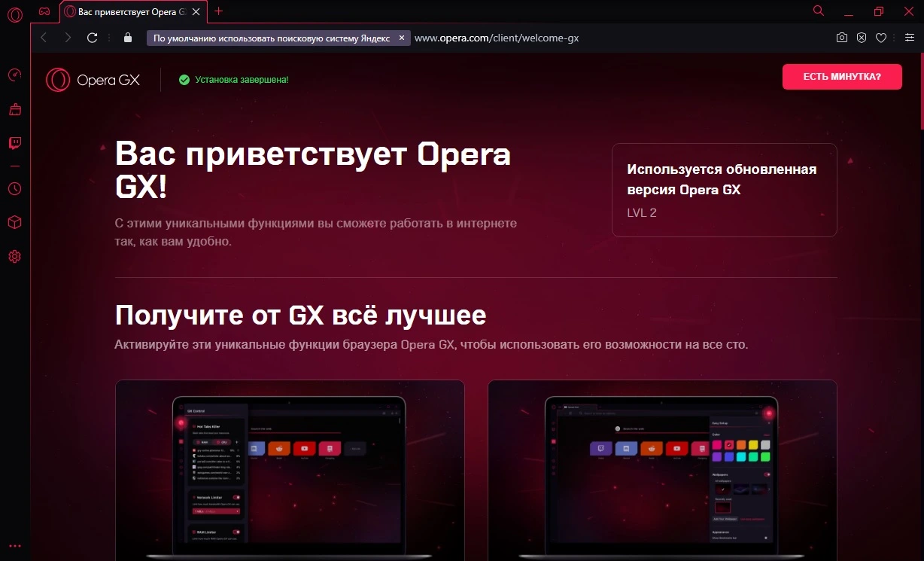Viewport: 924px width, 561px height.
Task: Dismiss the Yandex default search prompt
Action: 401,38
